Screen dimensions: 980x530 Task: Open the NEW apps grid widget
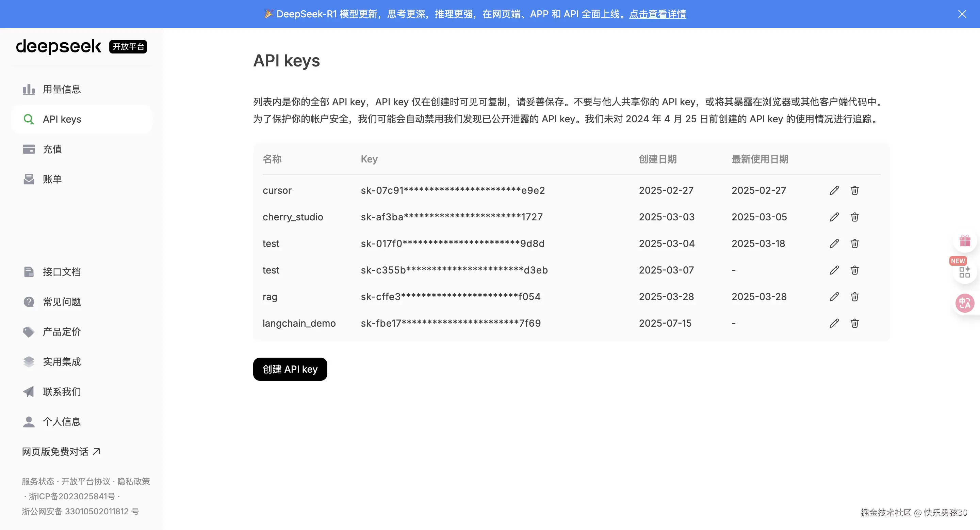(964, 272)
